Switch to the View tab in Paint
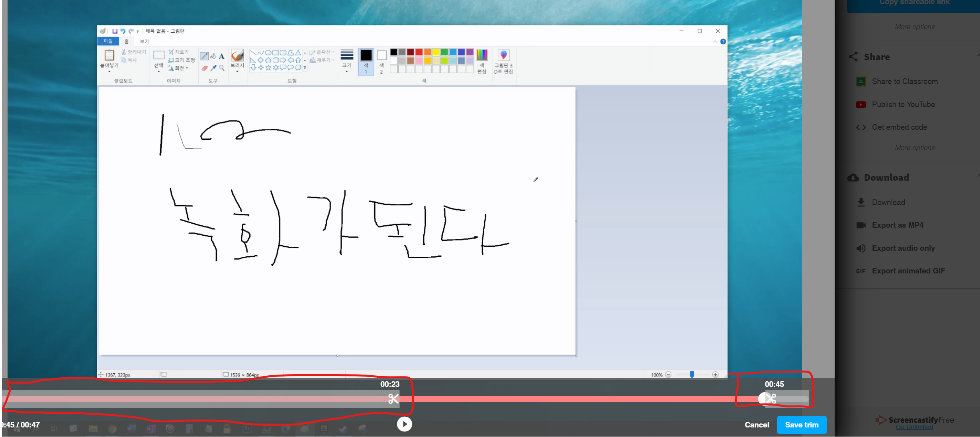Viewport: 980px width, 437px height. tap(144, 41)
